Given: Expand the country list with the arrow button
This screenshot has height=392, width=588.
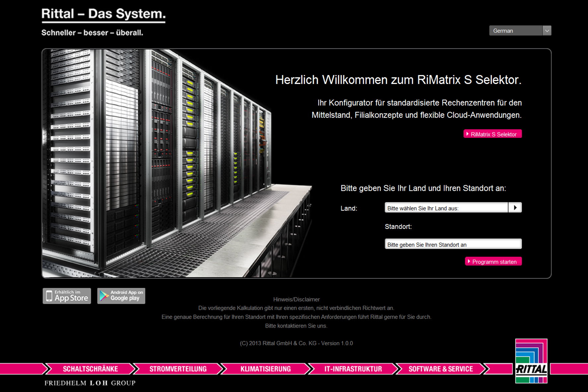Looking at the screenshot, I should click(515, 207).
